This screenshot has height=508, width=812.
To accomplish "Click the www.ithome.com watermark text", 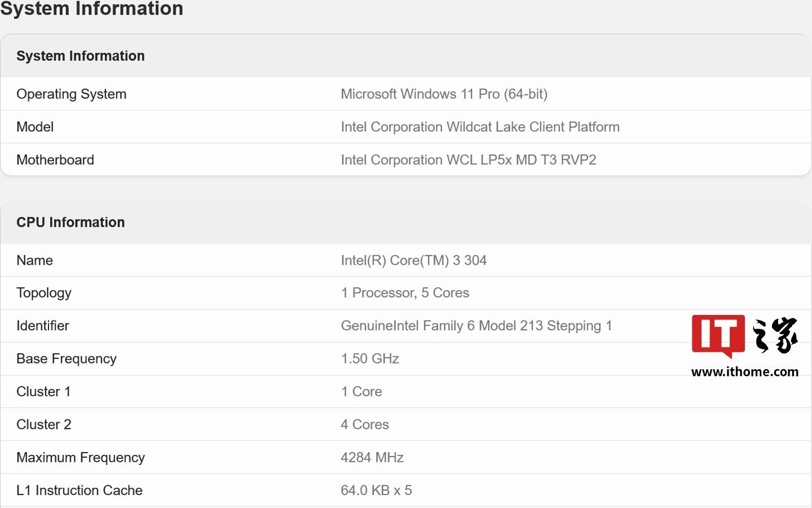I will point(744,372).
